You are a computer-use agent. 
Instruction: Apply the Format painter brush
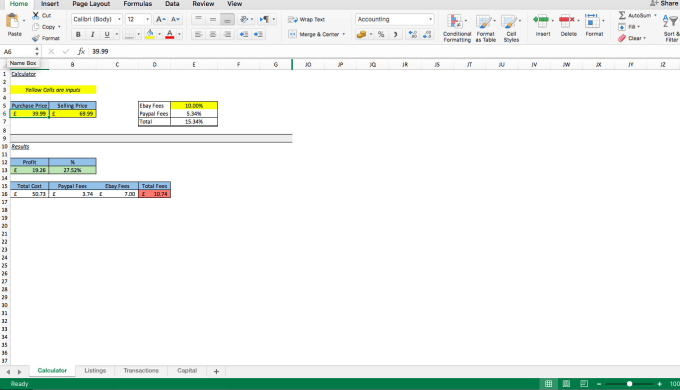[x=36, y=38]
